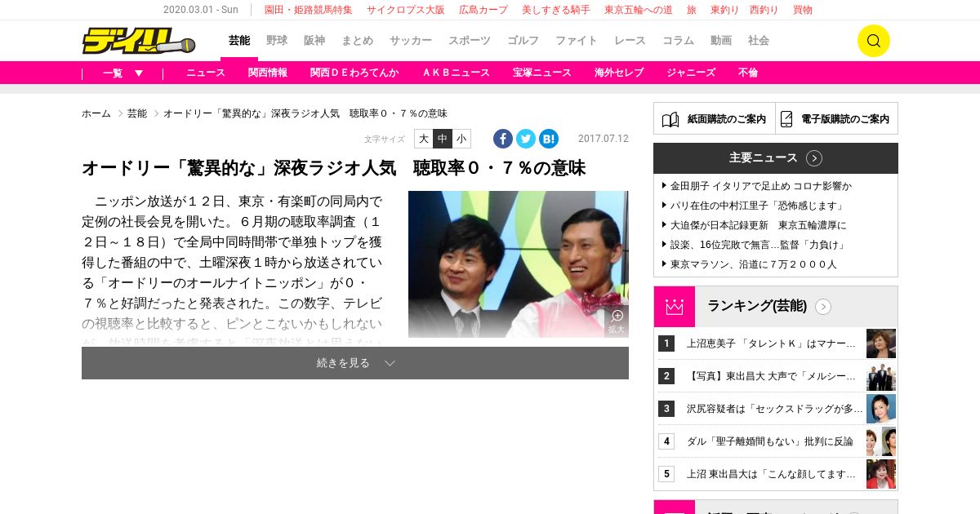The image size is (980, 514).
Task: Open 主要ニュース circled arrow icon
Action: point(814,158)
